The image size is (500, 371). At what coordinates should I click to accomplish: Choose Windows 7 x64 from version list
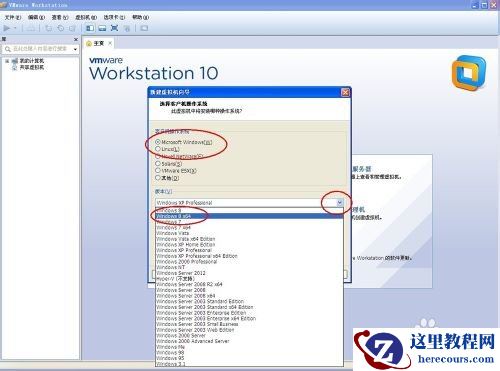pos(249,228)
